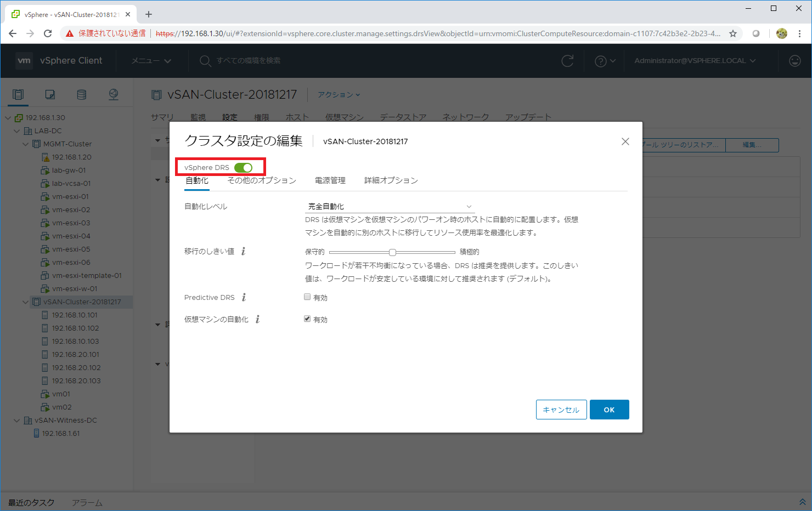The height and width of the screenshot is (511, 812).
Task: Select host 192.168.10.103
Action: pyautogui.click(x=75, y=342)
